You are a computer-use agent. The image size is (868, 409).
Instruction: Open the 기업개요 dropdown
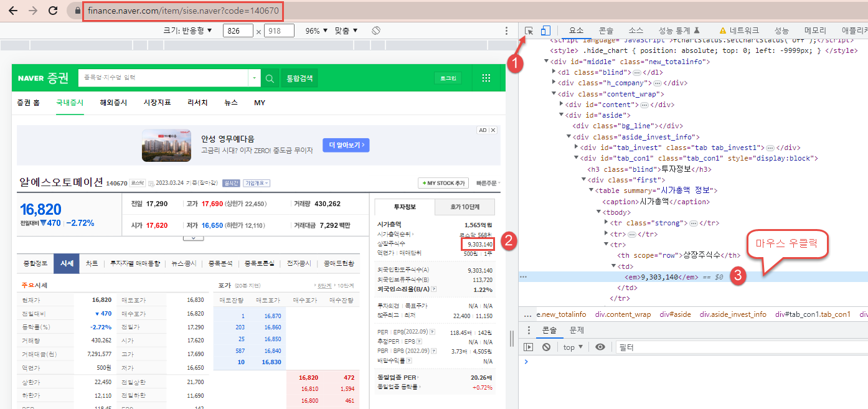point(256,183)
